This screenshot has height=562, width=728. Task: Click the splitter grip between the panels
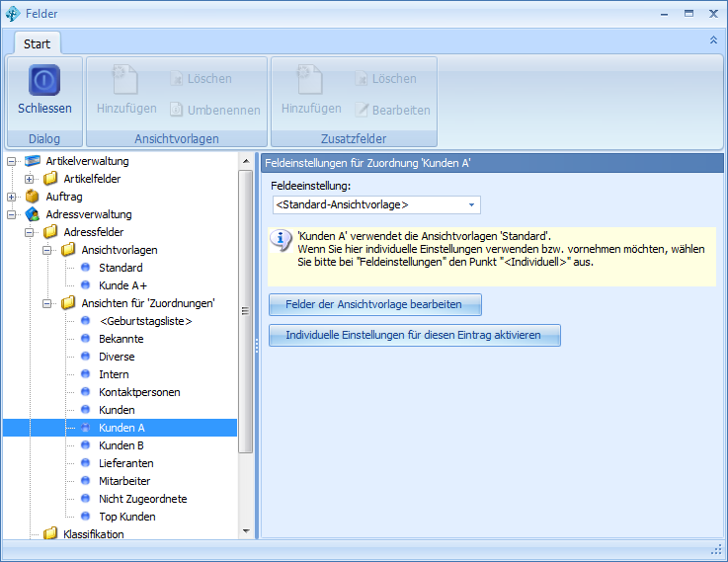[x=257, y=346]
